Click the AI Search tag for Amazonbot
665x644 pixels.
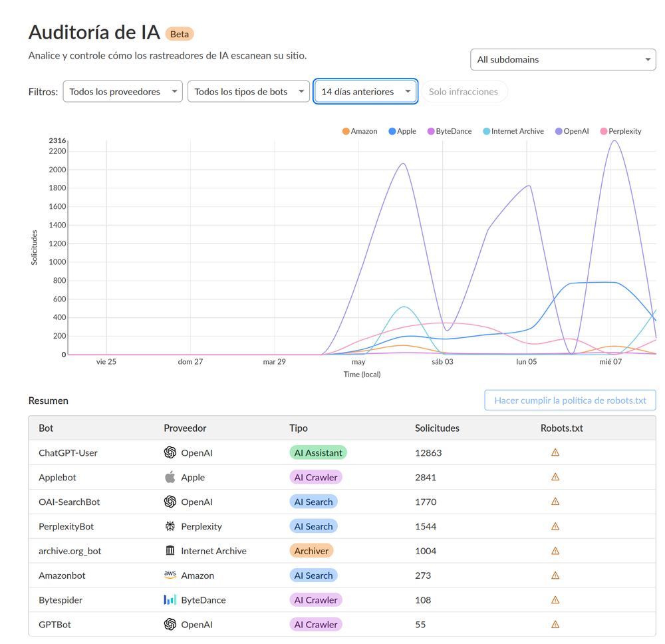(313, 575)
